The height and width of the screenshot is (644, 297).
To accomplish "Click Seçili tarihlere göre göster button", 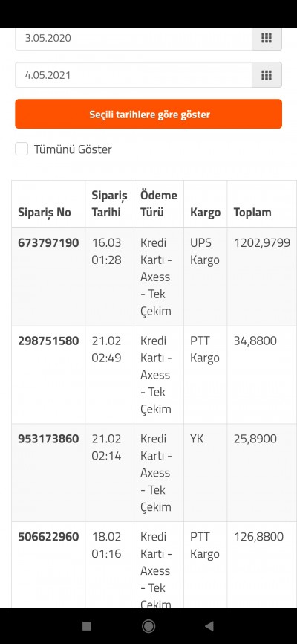I will click(x=148, y=115).
